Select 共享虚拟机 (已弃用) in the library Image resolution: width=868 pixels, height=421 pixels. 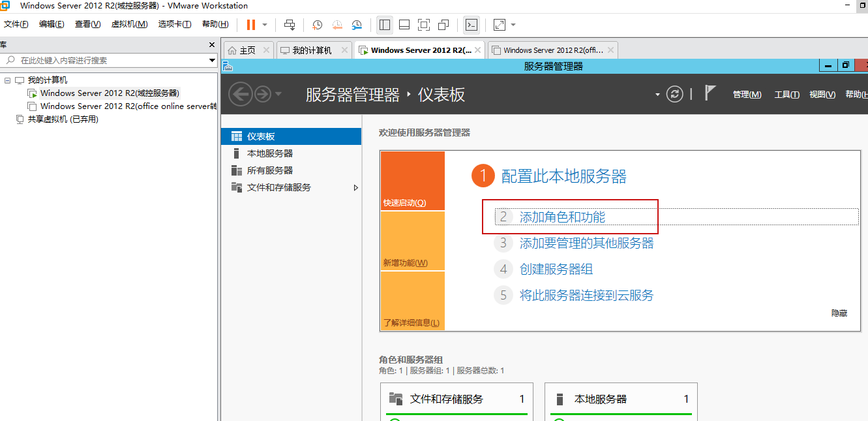(63, 119)
